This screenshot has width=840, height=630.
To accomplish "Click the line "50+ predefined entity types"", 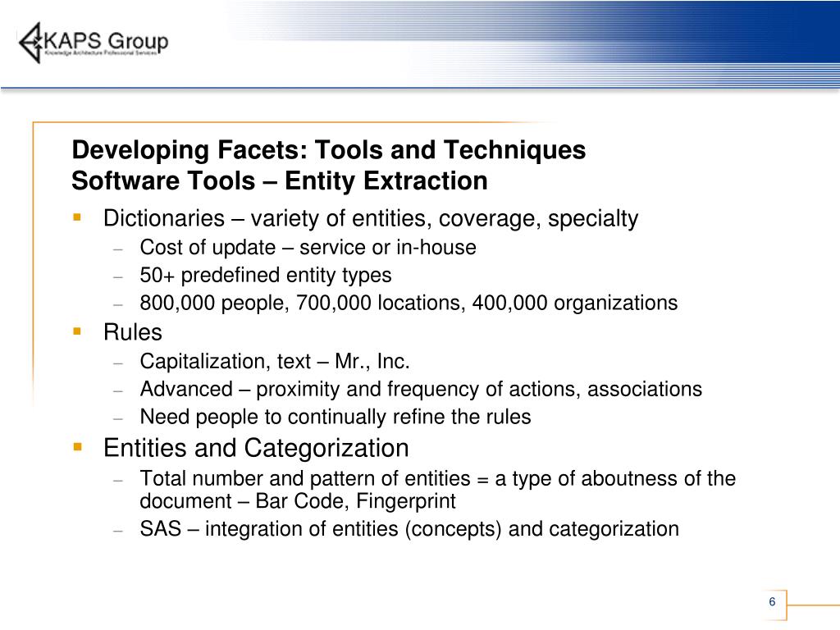I will pos(266,276).
